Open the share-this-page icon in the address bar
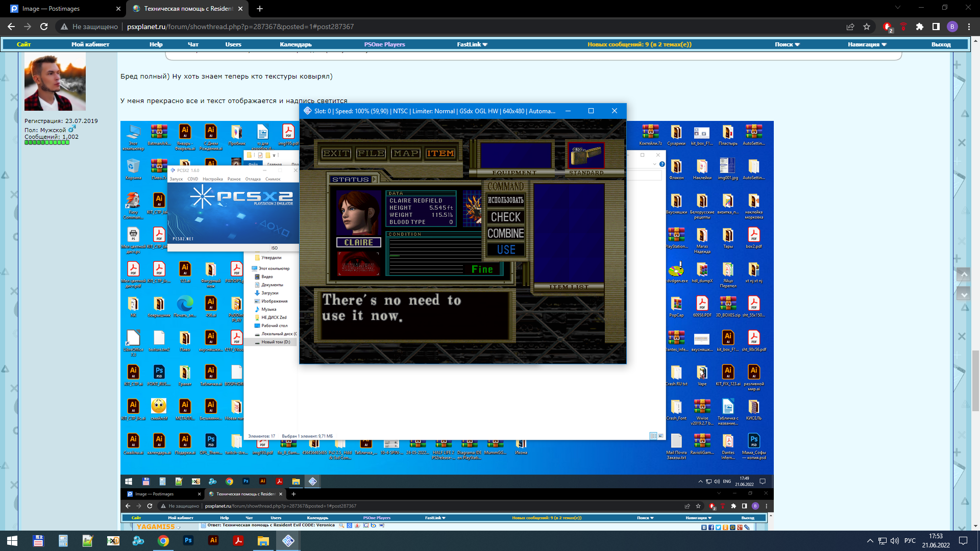This screenshot has height=551, width=980. [850, 27]
